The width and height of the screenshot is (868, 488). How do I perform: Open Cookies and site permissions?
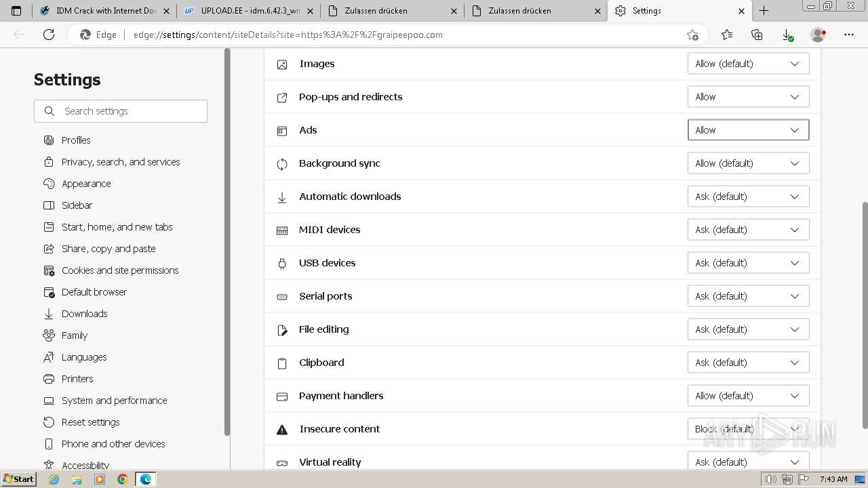pos(120,270)
